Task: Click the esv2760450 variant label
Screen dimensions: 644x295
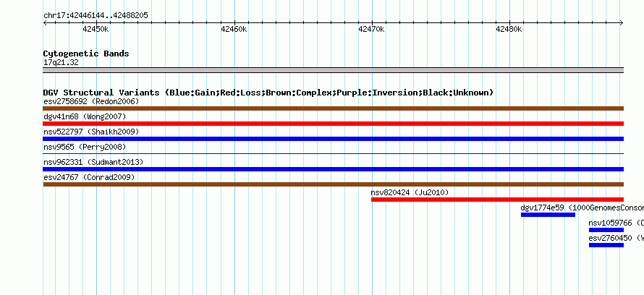Action: 616,238
